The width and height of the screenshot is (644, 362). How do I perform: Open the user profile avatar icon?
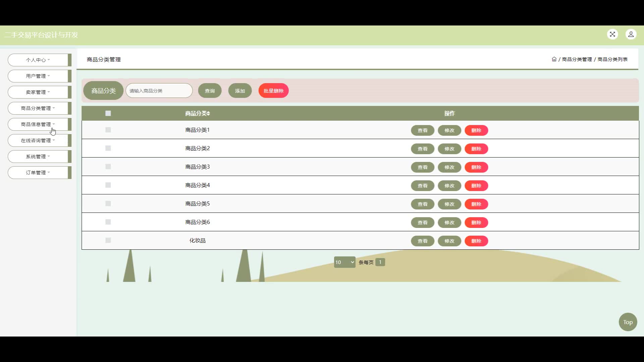pyautogui.click(x=631, y=34)
